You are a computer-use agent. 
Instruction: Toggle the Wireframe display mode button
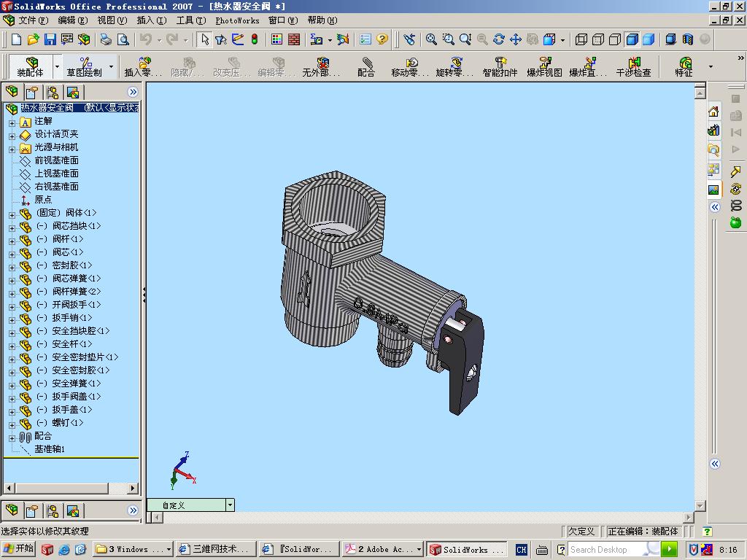pyautogui.click(x=581, y=39)
